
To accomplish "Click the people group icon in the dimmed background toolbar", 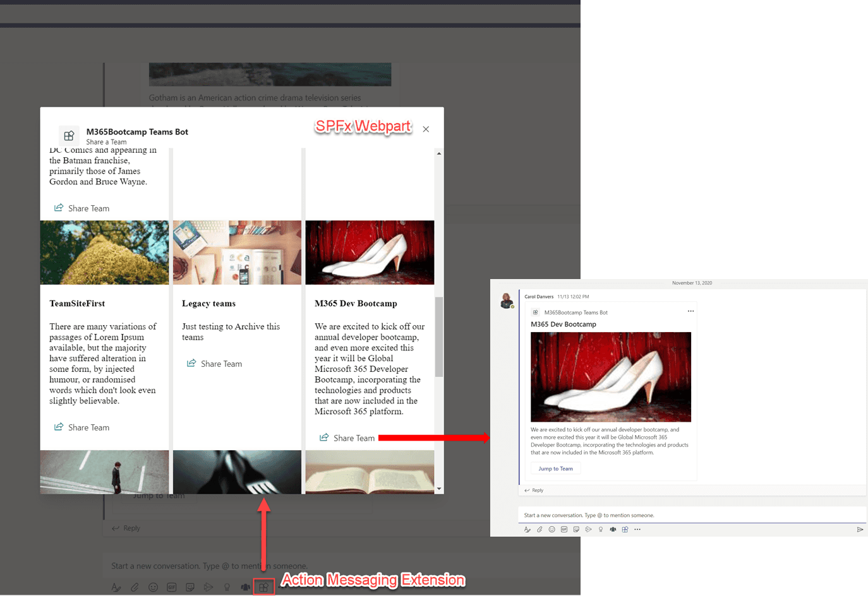I will click(x=245, y=587).
